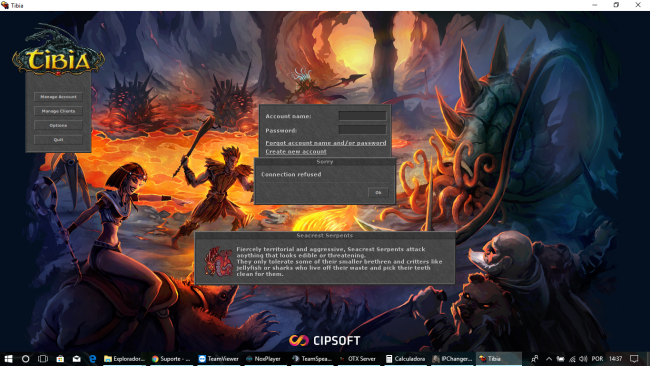Open the network icon in system tray

(x=572, y=359)
